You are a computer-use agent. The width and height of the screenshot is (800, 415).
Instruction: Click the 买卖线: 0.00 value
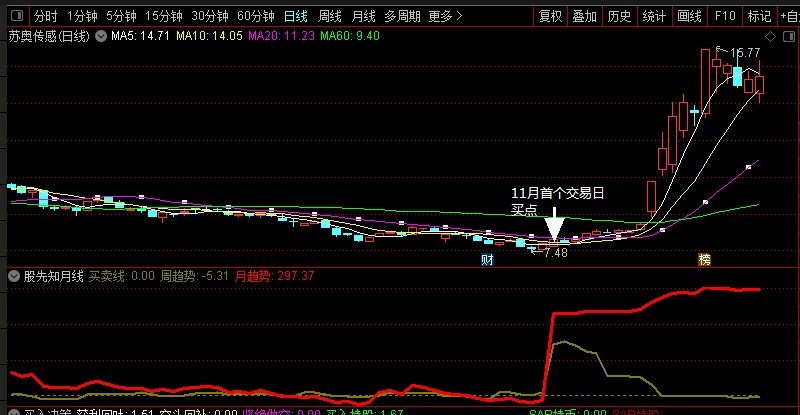(x=121, y=276)
